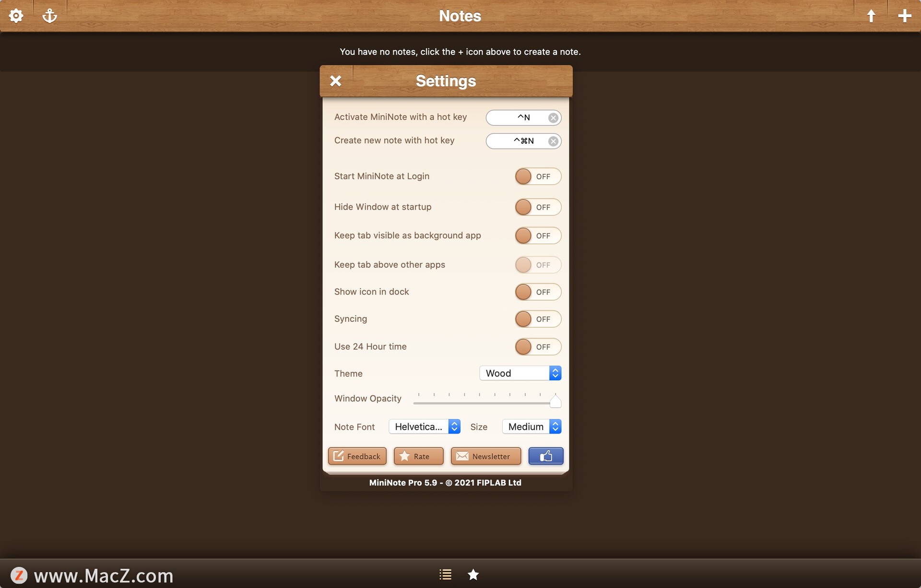Expand the Note Font Helvetica dropdown

click(424, 426)
